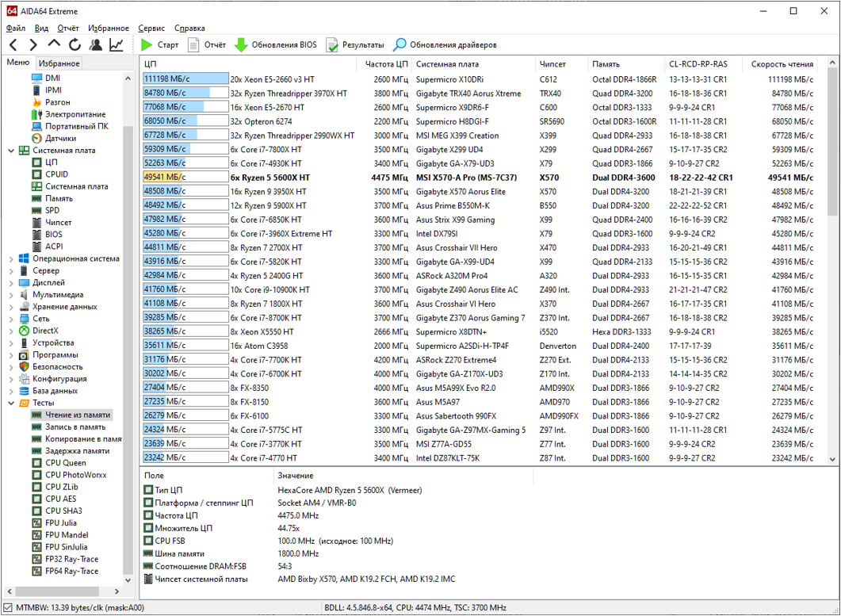
Task: Switch to the Избранное sidebar tab
Action: pyautogui.click(x=59, y=63)
